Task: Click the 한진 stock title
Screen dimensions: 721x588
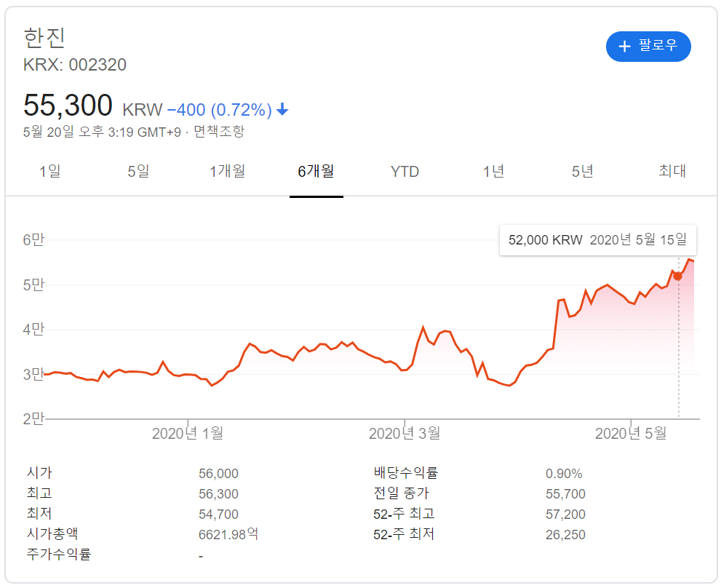Action: tap(44, 38)
